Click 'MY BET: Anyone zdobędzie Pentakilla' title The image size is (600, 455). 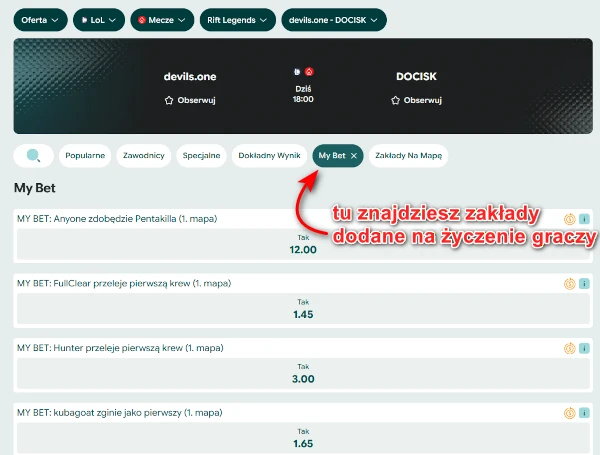[117, 219]
